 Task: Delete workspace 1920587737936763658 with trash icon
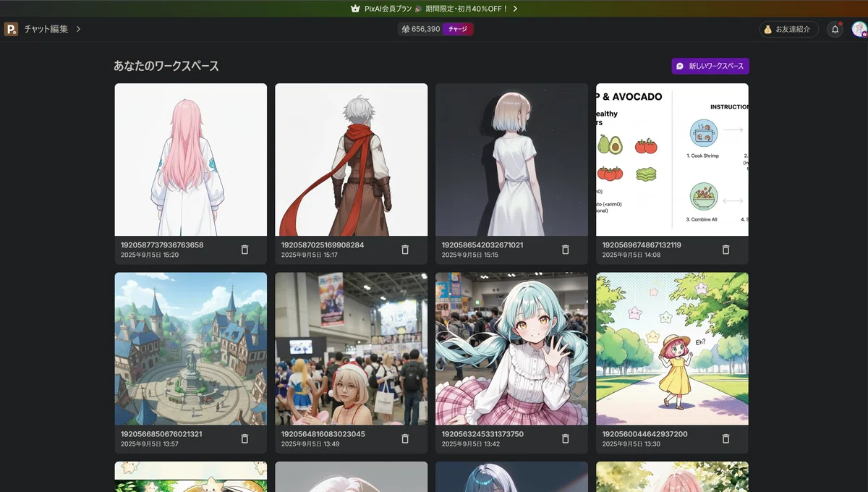(244, 250)
